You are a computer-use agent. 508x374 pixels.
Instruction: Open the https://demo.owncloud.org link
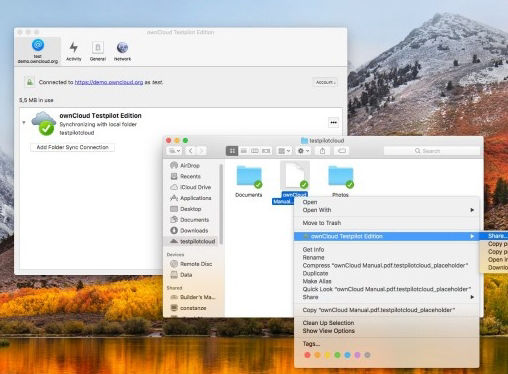[x=109, y=82]
